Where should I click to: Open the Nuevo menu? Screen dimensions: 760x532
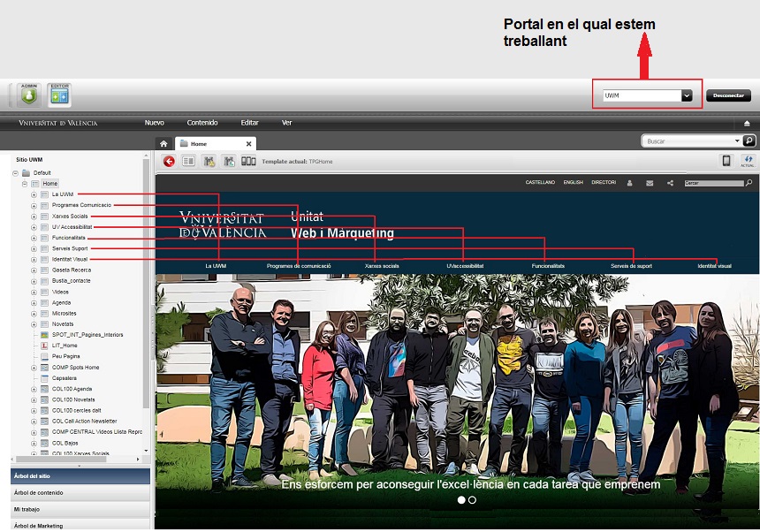click(x=155, y=123)
